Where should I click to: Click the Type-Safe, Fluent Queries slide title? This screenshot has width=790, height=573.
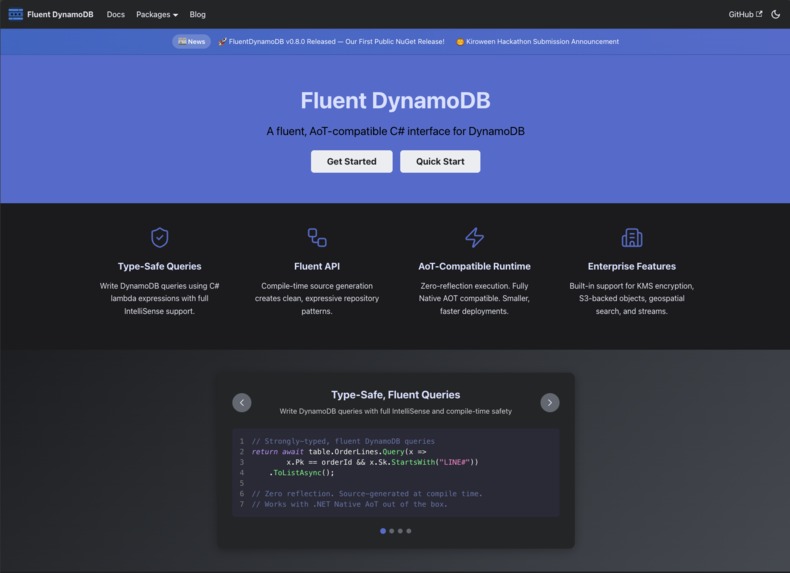[x=396, y=395]
